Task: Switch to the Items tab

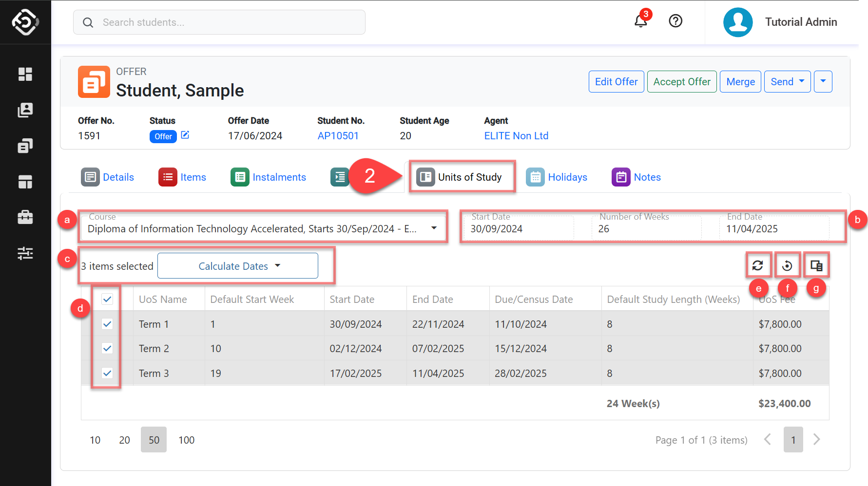Action: 182,177
